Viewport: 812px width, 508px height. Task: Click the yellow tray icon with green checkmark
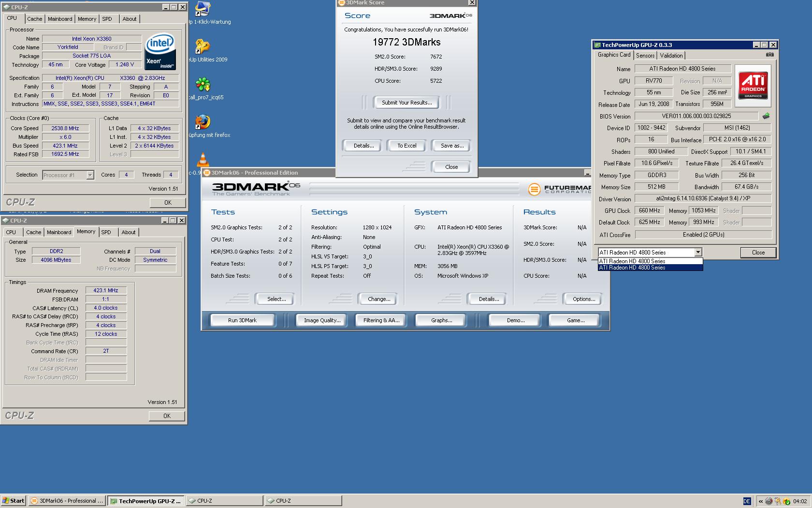[x=786, y=501]
